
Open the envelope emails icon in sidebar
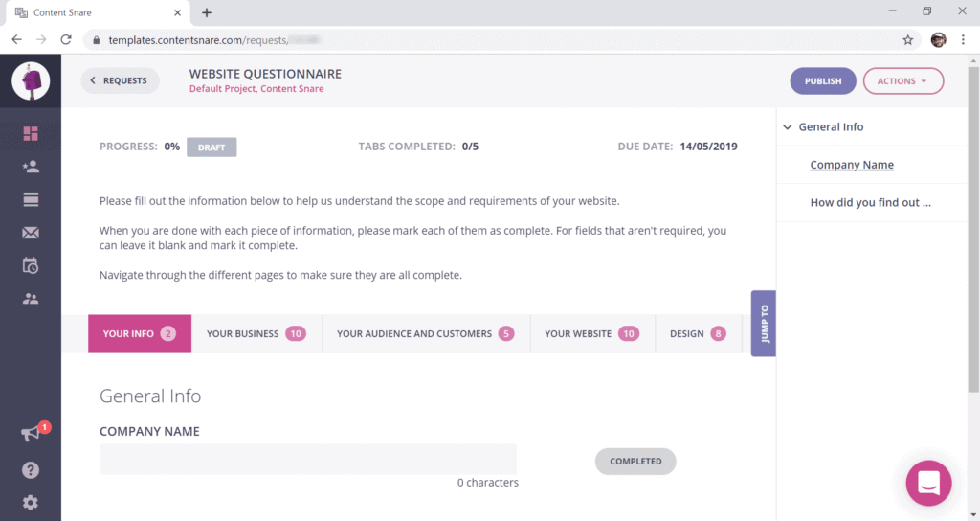[x=31, y=233]
